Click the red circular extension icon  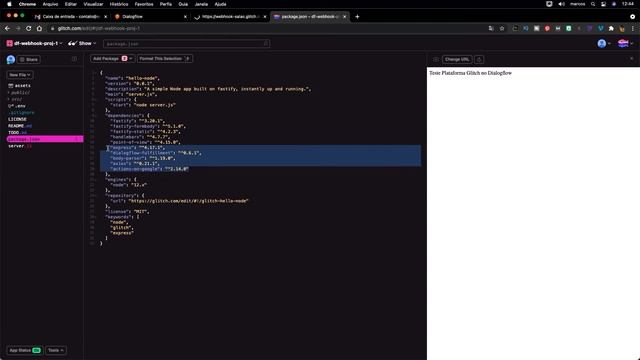(x=547, y=29)
